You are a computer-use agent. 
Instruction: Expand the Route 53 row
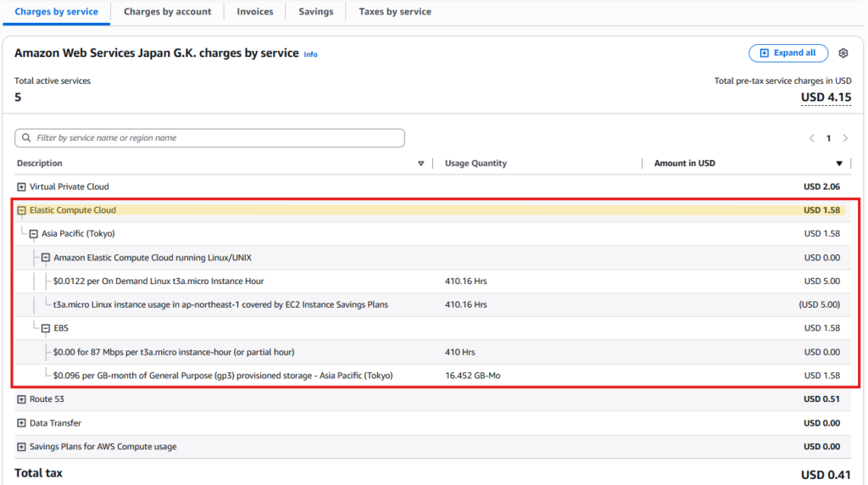click(21, 399)
